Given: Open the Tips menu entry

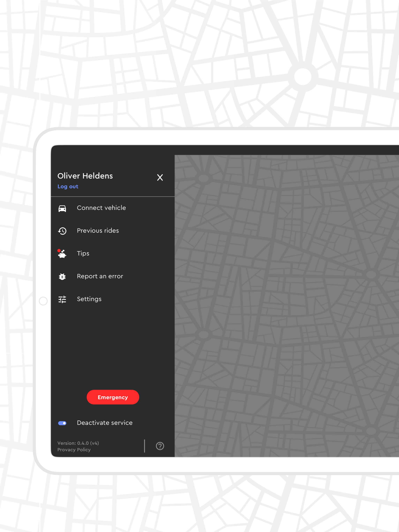Looking at the screenshot, I should coord(113,254).
